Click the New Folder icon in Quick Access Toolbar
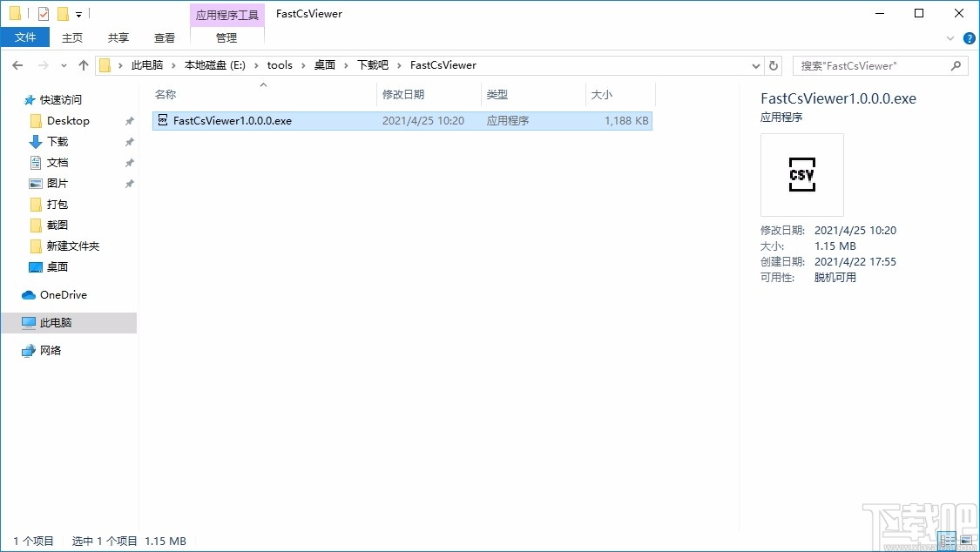Screen dimensions: 980x552 pyautogui.click(x=61, y=13)
